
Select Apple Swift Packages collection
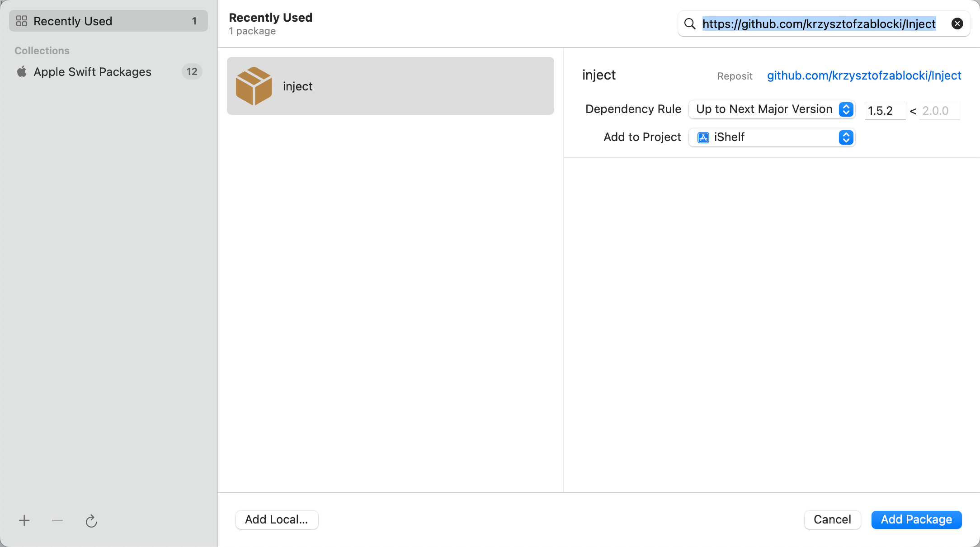[x=92, y=71]
